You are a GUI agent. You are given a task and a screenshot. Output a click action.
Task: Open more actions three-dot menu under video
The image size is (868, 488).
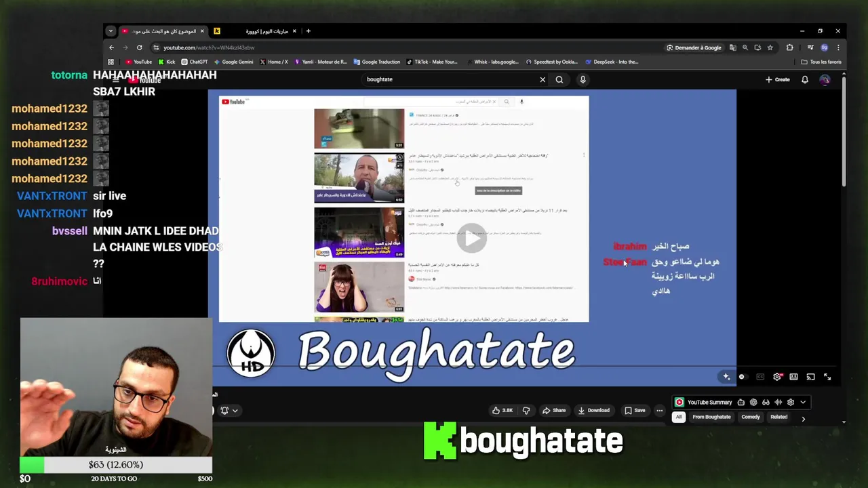pyautogui.click(x=659, y=410)
